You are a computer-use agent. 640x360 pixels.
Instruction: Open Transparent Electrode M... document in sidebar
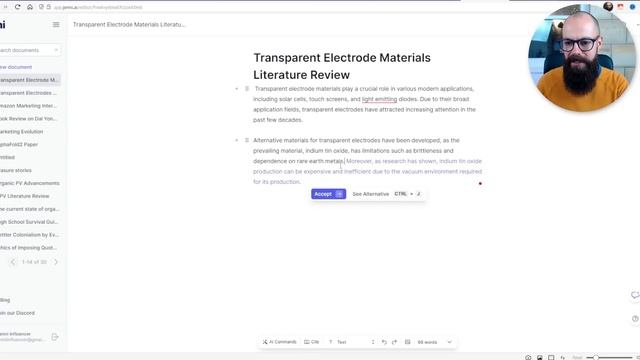pyautogui.click(x=29, y=80)
